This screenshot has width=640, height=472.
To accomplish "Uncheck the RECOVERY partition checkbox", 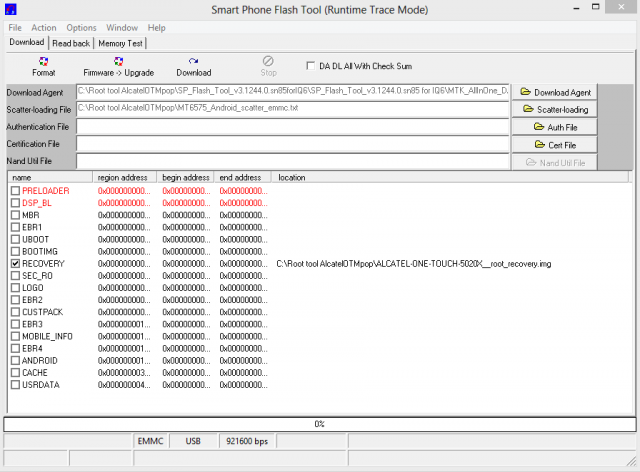I will point(15,263).
